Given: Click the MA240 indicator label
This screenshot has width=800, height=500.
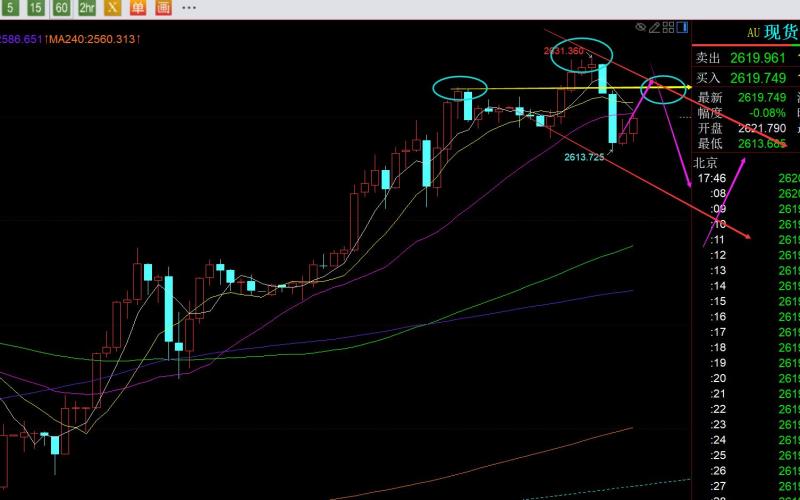Looking at the screenshot, I should (x=95, y=39).
